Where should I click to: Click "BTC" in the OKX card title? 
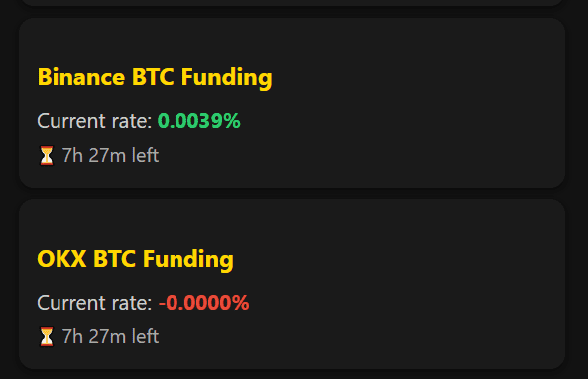click(114, 259)
